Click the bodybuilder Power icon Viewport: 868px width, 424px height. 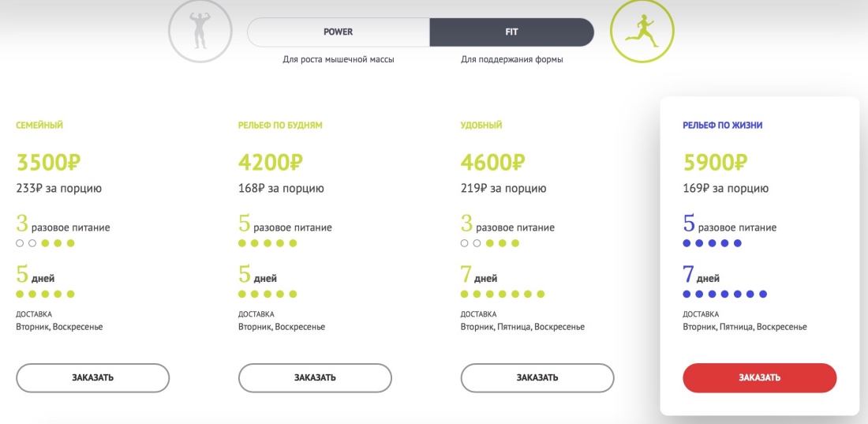200,31
